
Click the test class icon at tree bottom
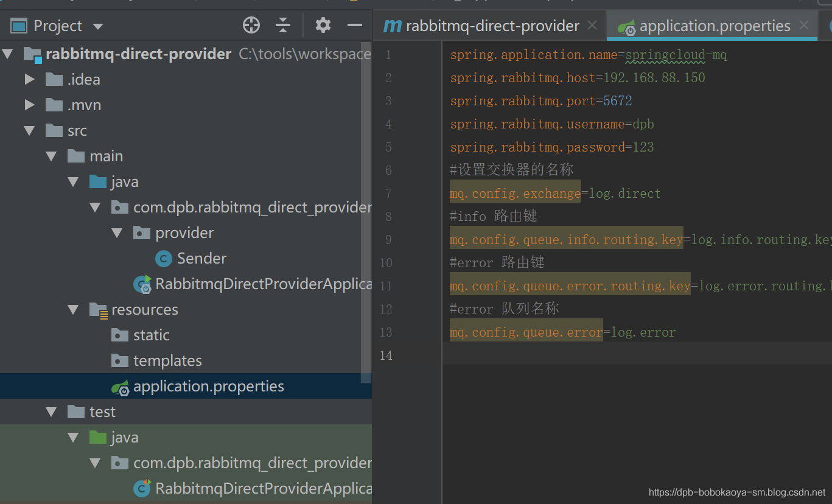142,488
